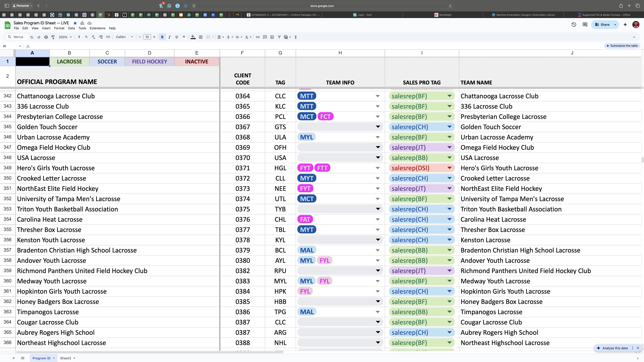Click the create filter icon

pyautogui.click(x=279, y=37)
